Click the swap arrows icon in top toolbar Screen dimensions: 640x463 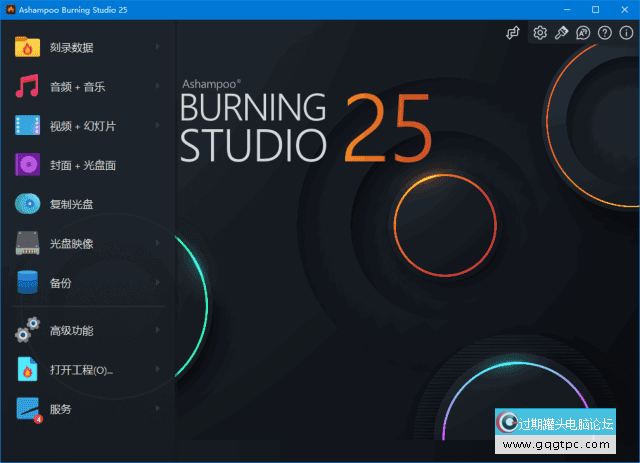point(513,33)
